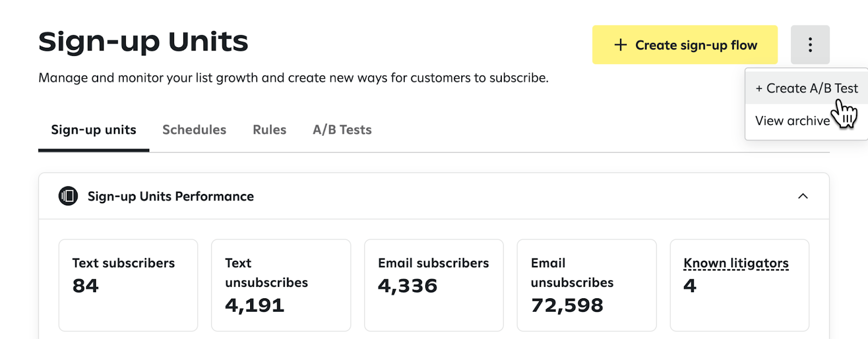868x339 pixels.
Task: Click the Known litigators underlined label
Action: 736,263
